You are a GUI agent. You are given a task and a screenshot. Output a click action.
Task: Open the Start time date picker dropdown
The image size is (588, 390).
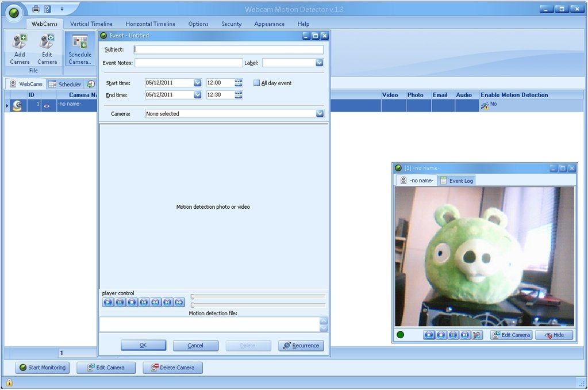tap(198, 83)
